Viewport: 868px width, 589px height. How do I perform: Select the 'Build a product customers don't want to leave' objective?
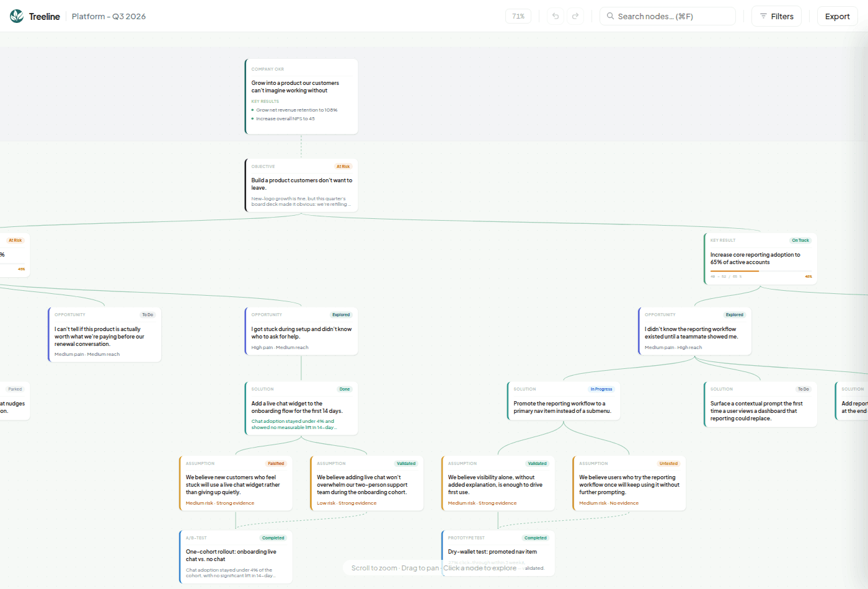pos(301,185)
